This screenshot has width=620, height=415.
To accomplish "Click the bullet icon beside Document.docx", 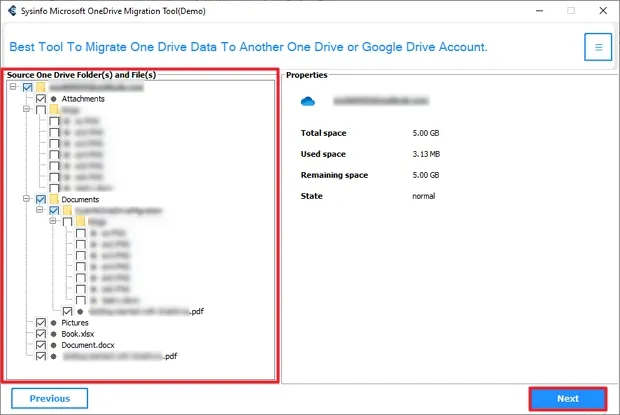I will (53, 344).
